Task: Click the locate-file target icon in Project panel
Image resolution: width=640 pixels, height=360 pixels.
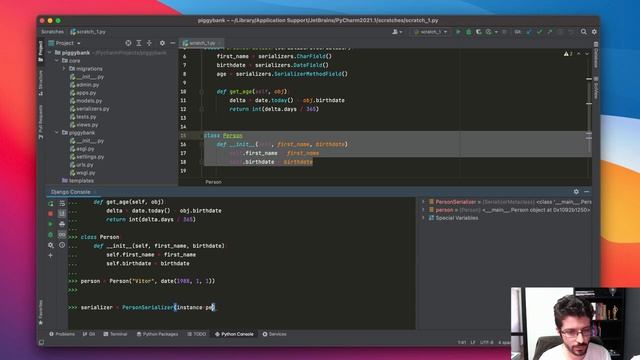Action: pos(128,43)
